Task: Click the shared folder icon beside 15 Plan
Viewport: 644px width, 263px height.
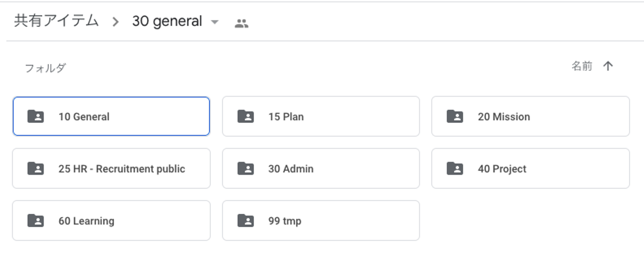Action: tap(246, 117)
